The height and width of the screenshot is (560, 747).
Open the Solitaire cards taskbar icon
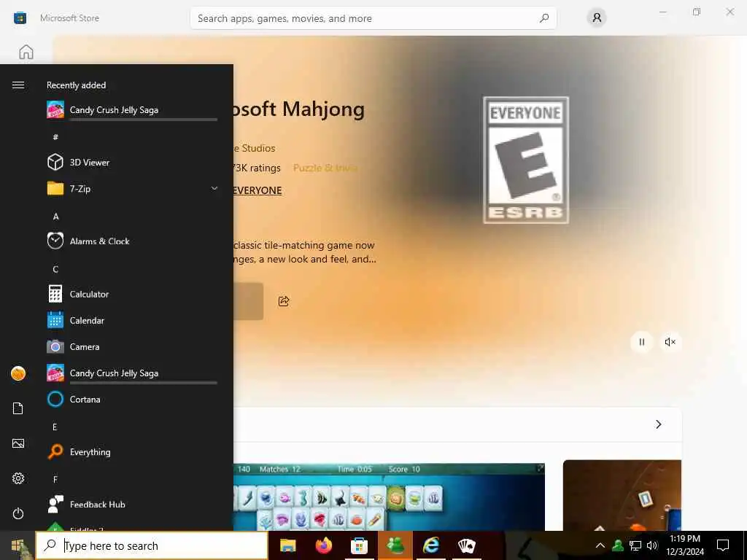tap(467, 545)
